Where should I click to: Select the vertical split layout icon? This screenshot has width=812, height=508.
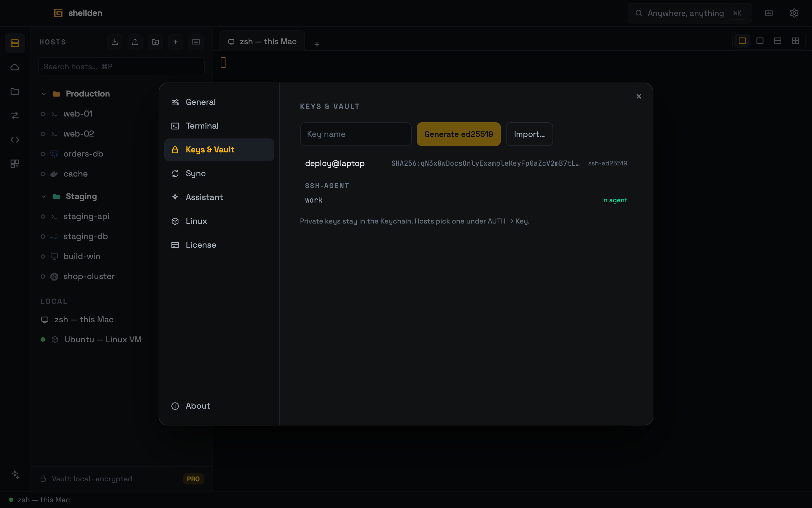pos(760,41)
